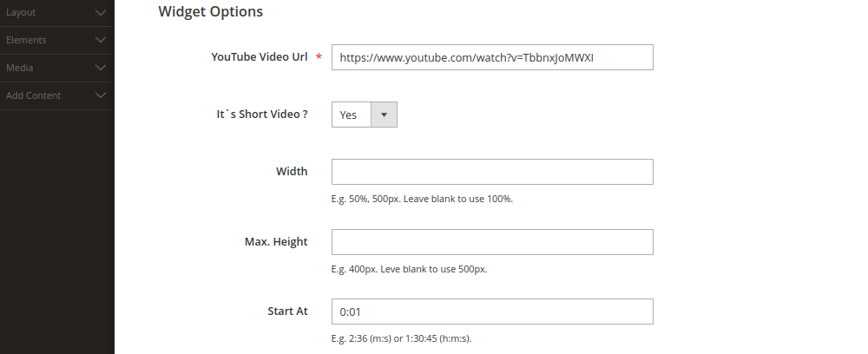Image resolution: width=868 pixels, height=354 pixels.
Task: Click the YouTube Video Url label
Action: (259, 57)
